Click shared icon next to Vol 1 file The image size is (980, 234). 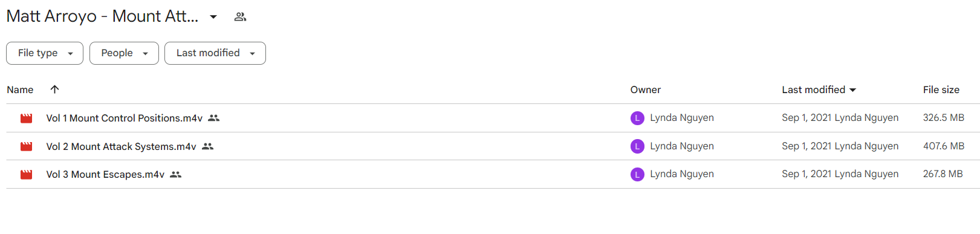tap(213, 118)
